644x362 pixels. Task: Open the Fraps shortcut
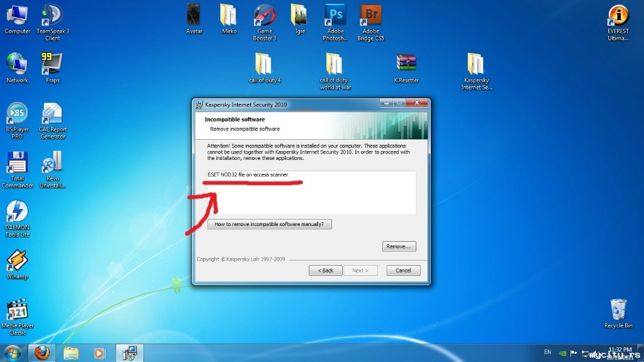click(x=52, y=68)
